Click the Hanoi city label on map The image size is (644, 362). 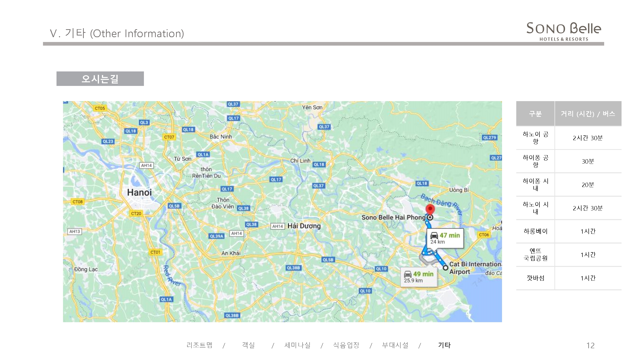(139, 192)
